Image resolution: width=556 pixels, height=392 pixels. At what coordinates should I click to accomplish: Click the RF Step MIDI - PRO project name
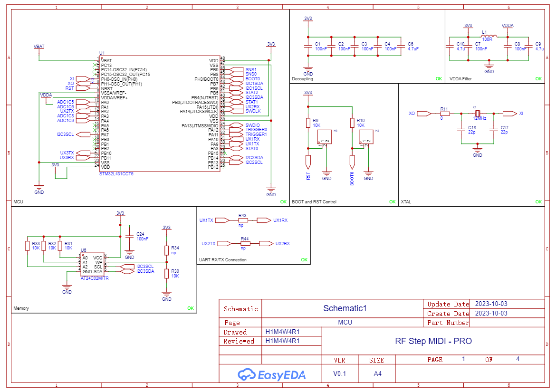(433, 341)
